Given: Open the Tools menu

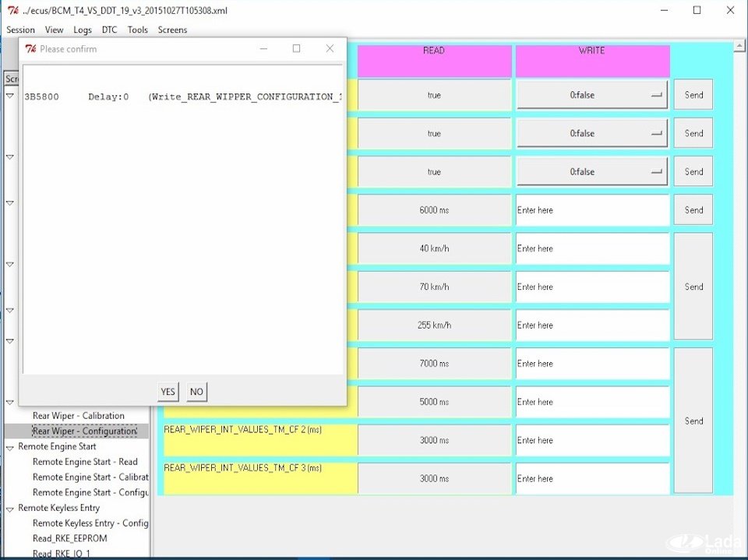Looking at the screenshot, I should [137, 30].
